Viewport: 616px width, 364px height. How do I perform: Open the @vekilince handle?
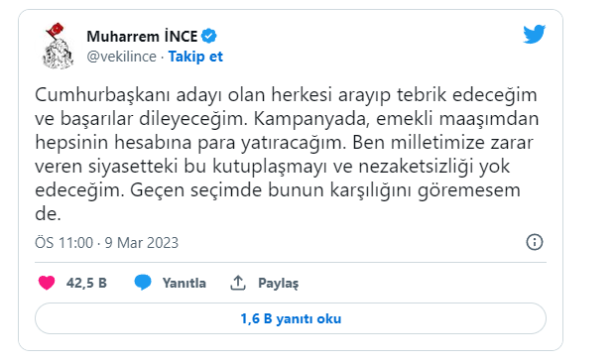tap(121, 57)
